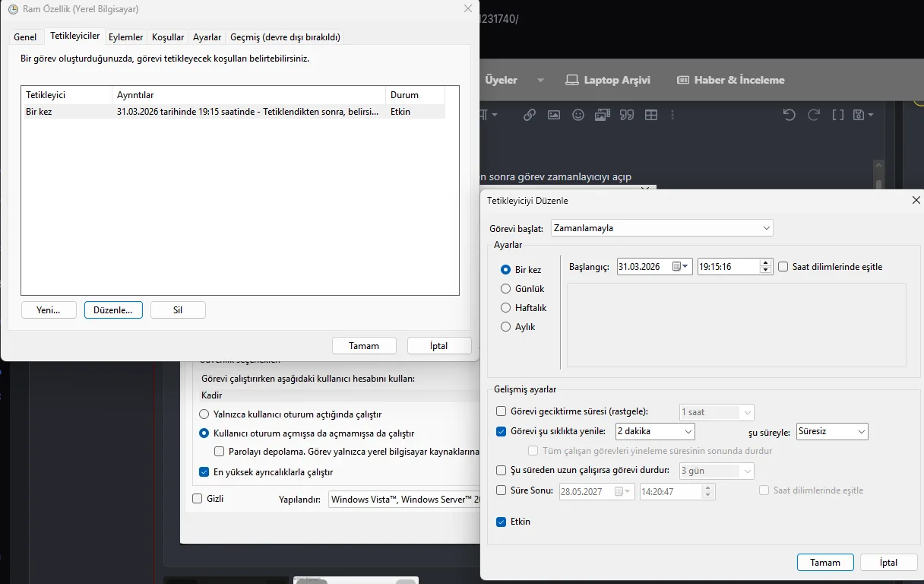The image size is (924, 584).
Task: Click the Ayrıntılar column header
Action: click(x=248, y=95)
